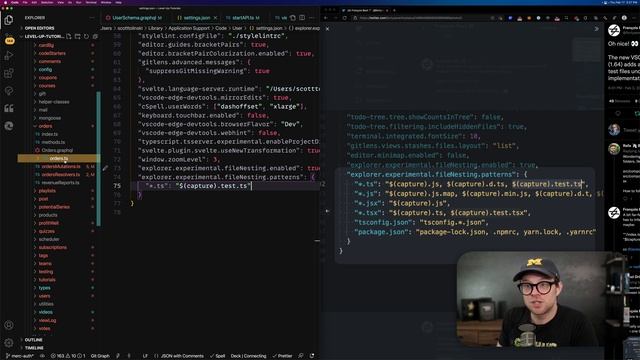640x360 pixels.
Task: Open the Accounts icon in activity bar
Action: [x=9, y=325]
